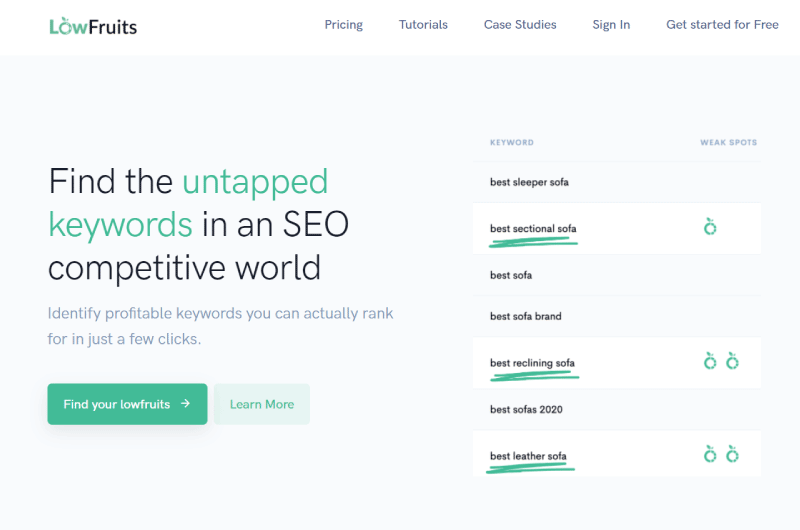Image resolution: width=800 pixels, height=530 pixels.
Task: Click the Find your lowfruits button
Action: pyautogui.click(x=128, y=404)
